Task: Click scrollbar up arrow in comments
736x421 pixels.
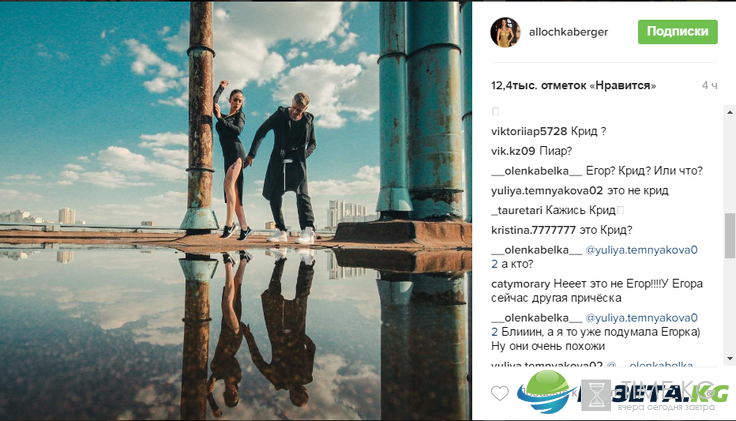Action: [730, 113]
